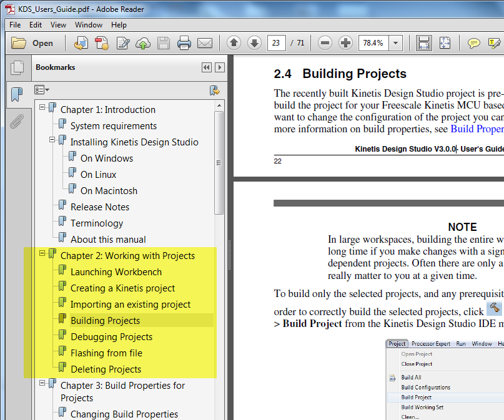Open Flashing from file bookmark
Screen dimensions: 504x420
(106, 353)
